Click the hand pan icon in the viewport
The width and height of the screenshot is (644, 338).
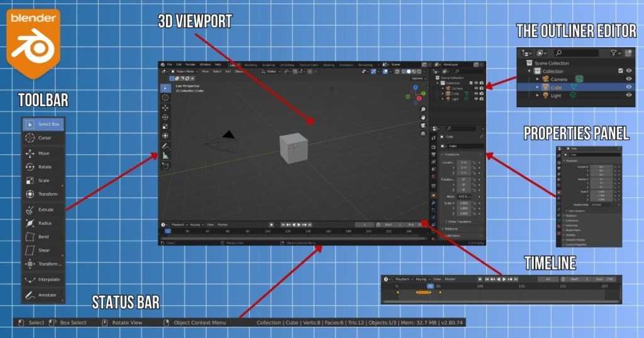[x=423, y=117]
